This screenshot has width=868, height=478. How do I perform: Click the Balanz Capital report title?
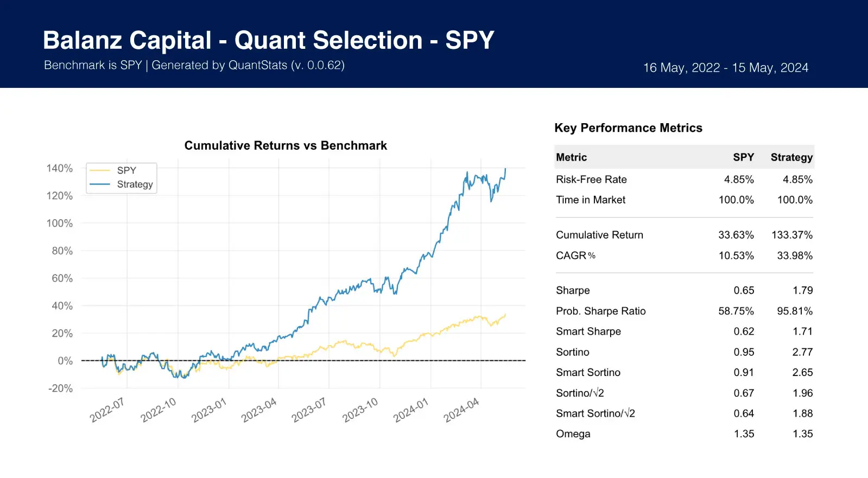point(268,40)
